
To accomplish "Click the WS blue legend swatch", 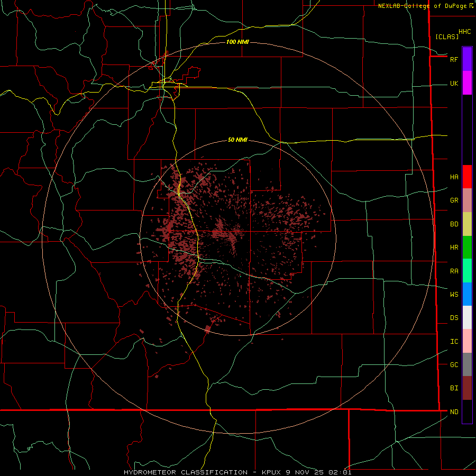I will [467, 294].
